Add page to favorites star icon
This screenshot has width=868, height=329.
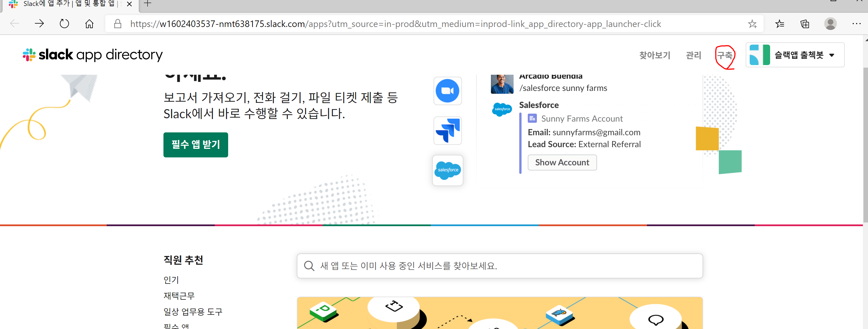tap(752, 24)
